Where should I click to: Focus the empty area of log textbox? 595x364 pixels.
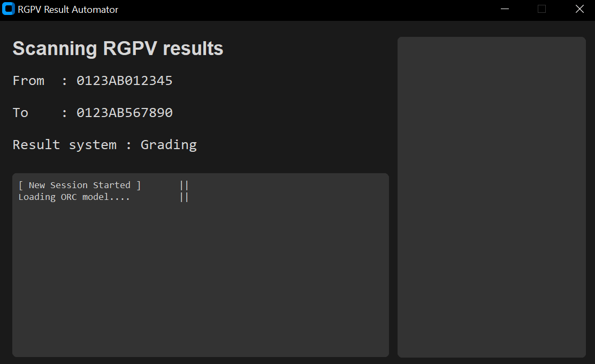(200, 278)
